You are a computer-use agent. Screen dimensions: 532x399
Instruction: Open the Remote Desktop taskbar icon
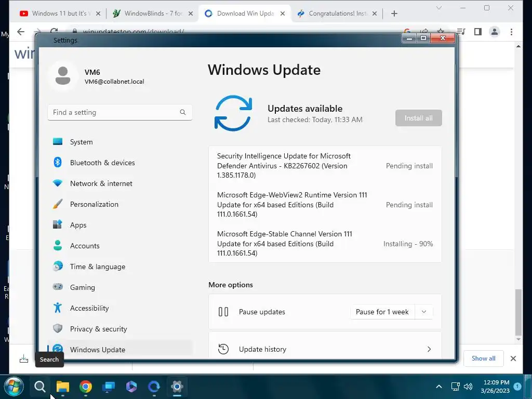pyautogui.click(x=109, y=387)
